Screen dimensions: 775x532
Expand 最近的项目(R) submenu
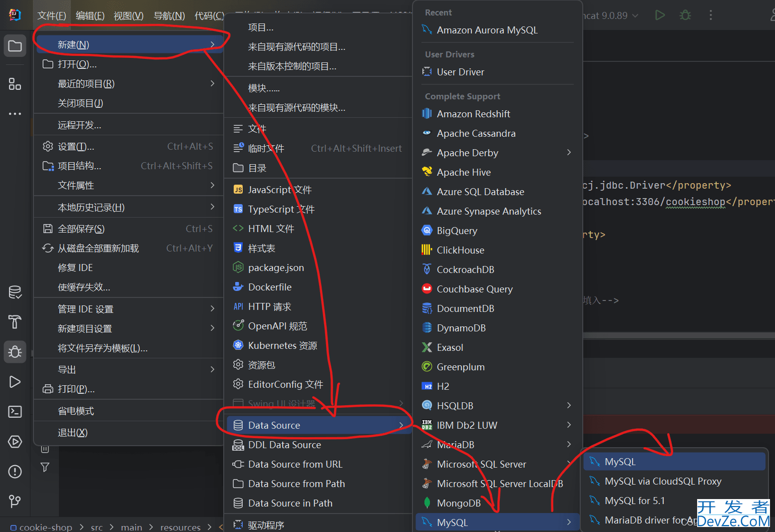[x=130, y=84]
